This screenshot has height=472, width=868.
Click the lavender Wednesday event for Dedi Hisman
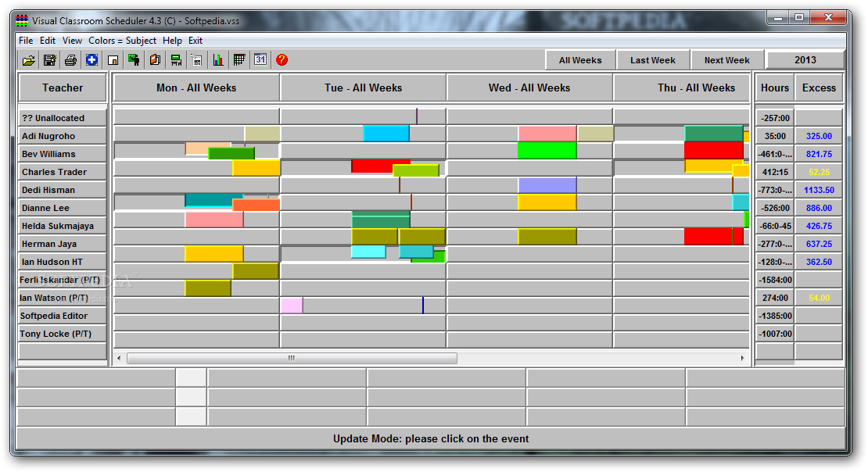coord(547,185)
